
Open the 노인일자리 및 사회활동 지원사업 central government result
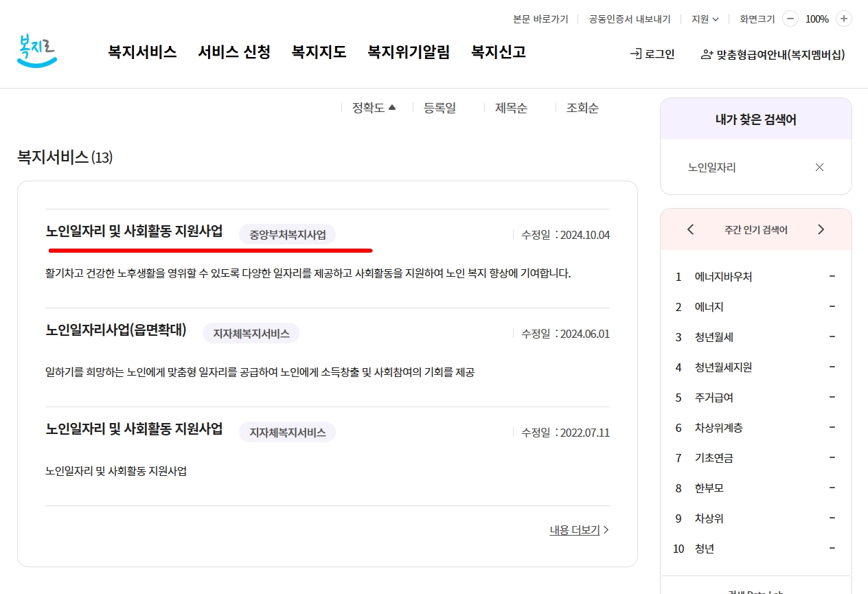pos(134,233)
